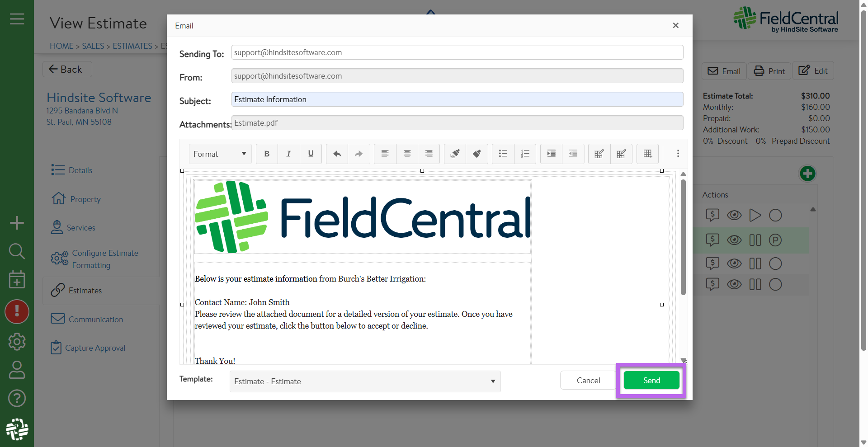Open the Capture Approval section

click(x=95, y=348)
